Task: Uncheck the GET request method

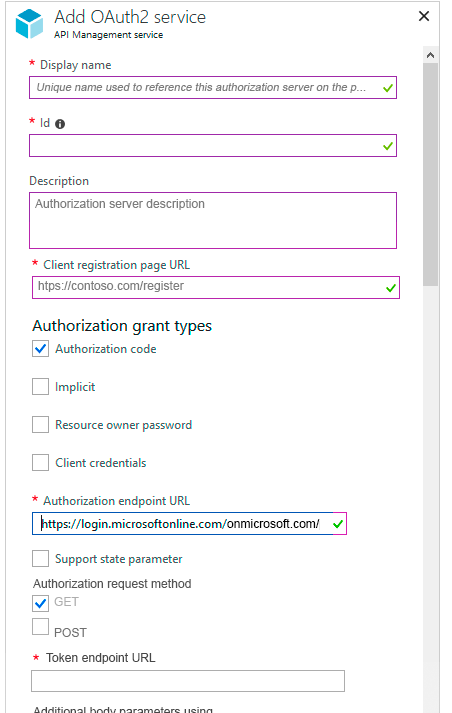Action: click(x=40, y=603)
